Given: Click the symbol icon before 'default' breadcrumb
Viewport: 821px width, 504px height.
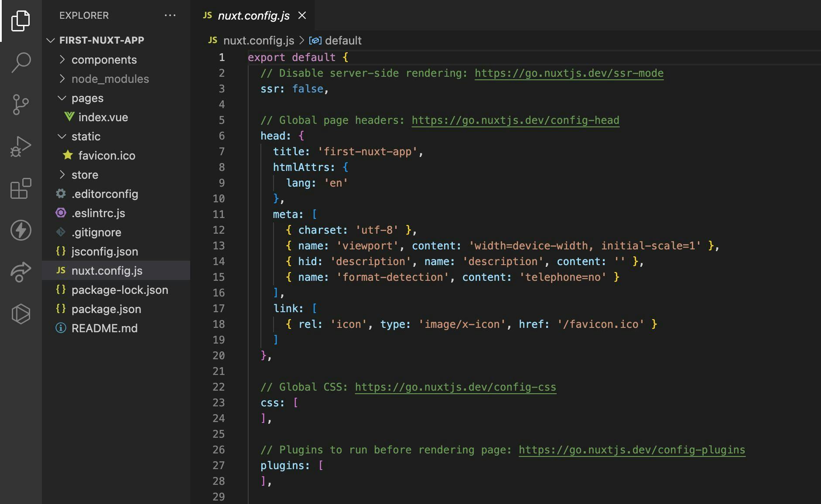Looking at the screenshot, I should [315, 41].
